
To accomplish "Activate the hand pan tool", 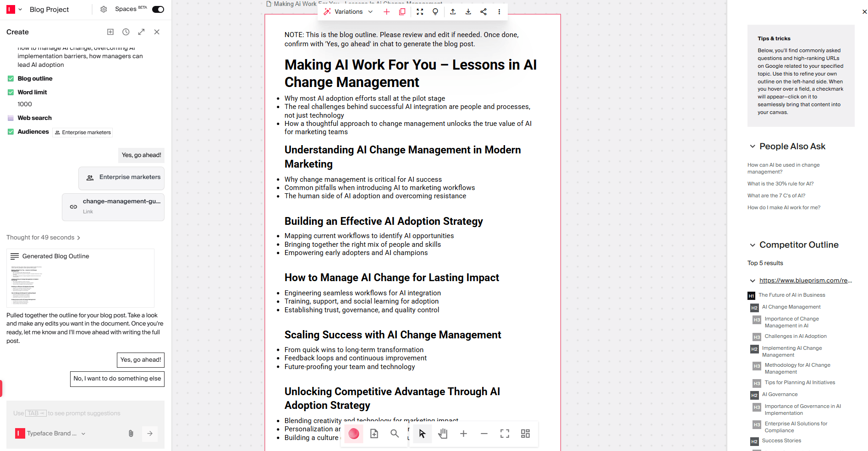I will click(x=443, y=434).
